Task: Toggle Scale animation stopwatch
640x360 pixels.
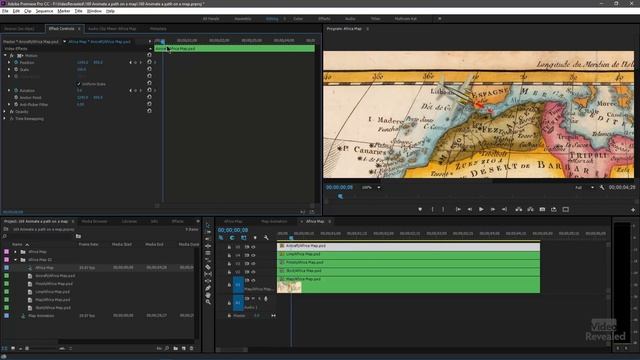Action: [x=16, y=69]
